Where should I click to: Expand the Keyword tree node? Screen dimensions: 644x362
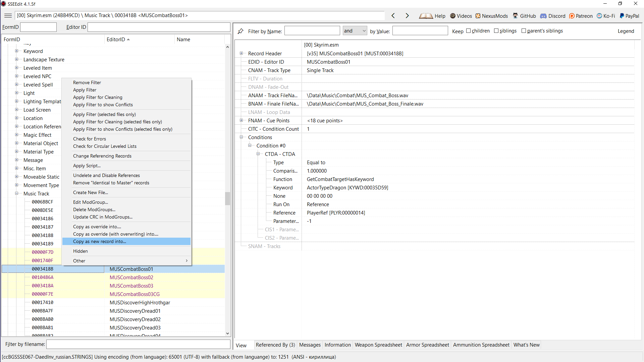click(x=16, y=51)
